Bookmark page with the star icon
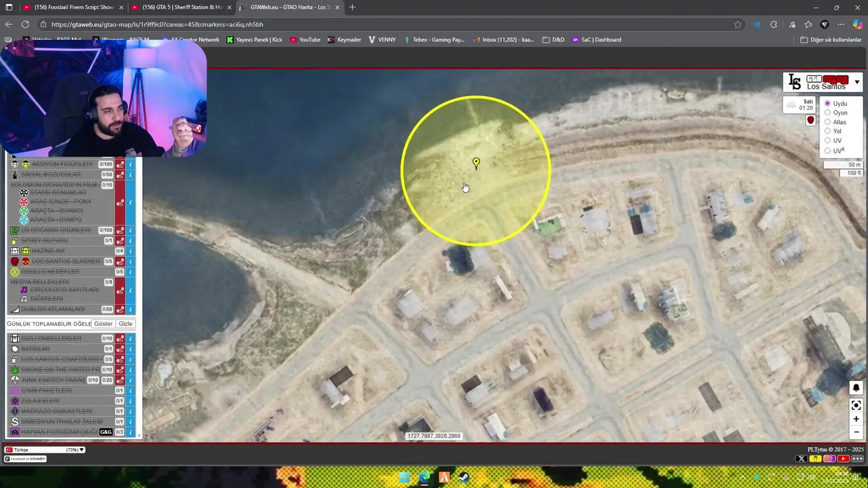Screen dimensions: 868x488 point(738,24)
